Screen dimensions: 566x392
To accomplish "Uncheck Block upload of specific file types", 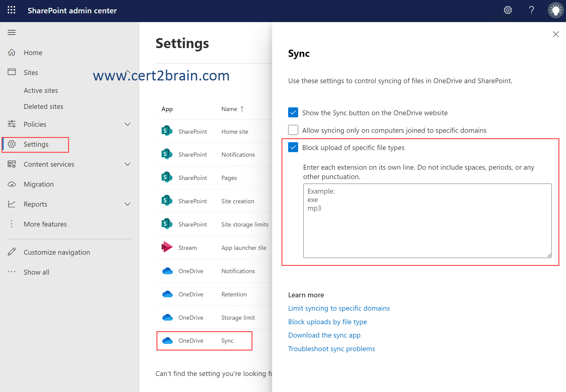I will coord(293,147).
